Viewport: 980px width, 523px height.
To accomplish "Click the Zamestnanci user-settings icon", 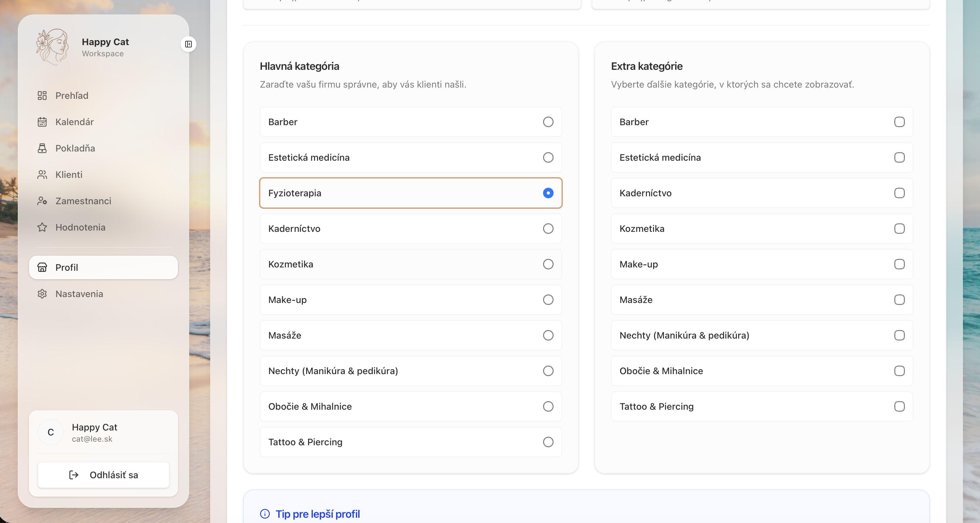I will click(x=42, y=201).
